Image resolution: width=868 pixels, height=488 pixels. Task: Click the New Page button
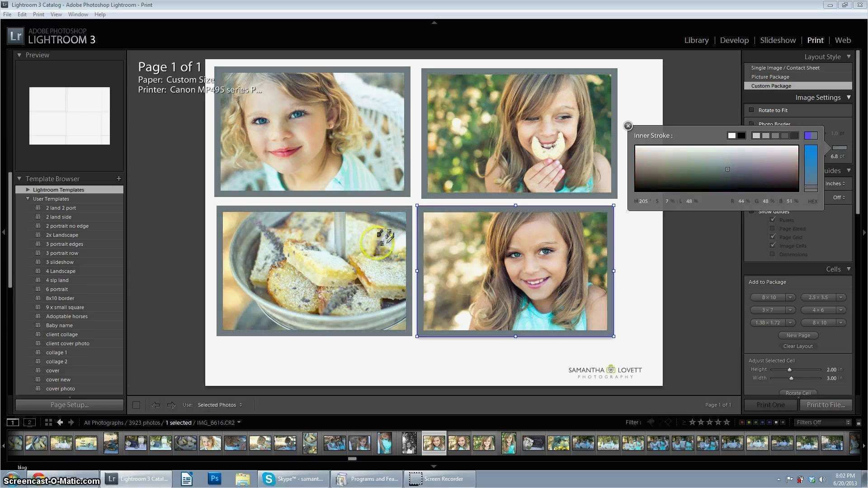coord(798,335)
